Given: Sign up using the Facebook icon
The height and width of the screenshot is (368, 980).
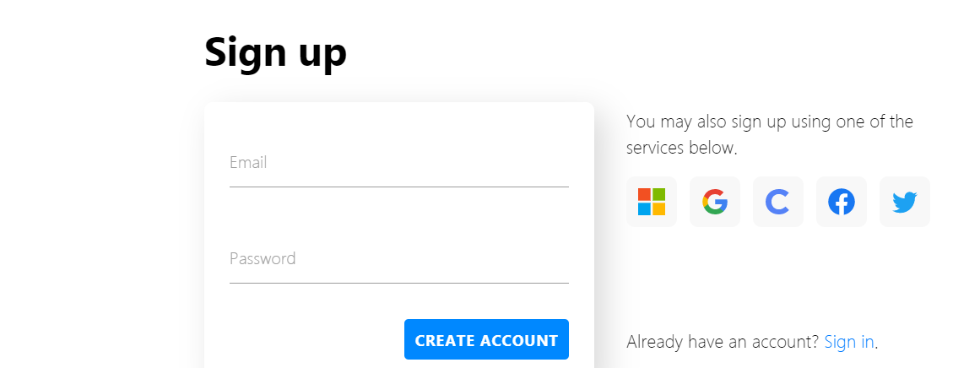Looking at the screenshot, I should click(x=842, y=202).
